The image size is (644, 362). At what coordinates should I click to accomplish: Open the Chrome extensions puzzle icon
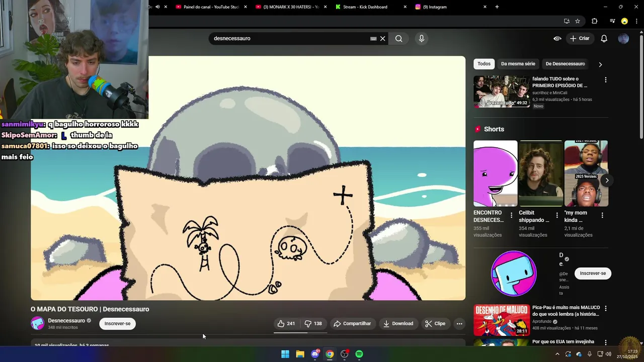[x=595, y=21]
